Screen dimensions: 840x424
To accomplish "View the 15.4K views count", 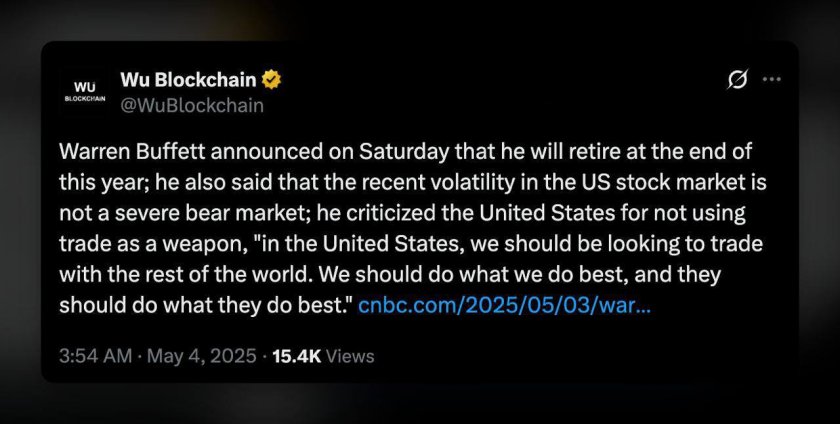I will (297, 356).
